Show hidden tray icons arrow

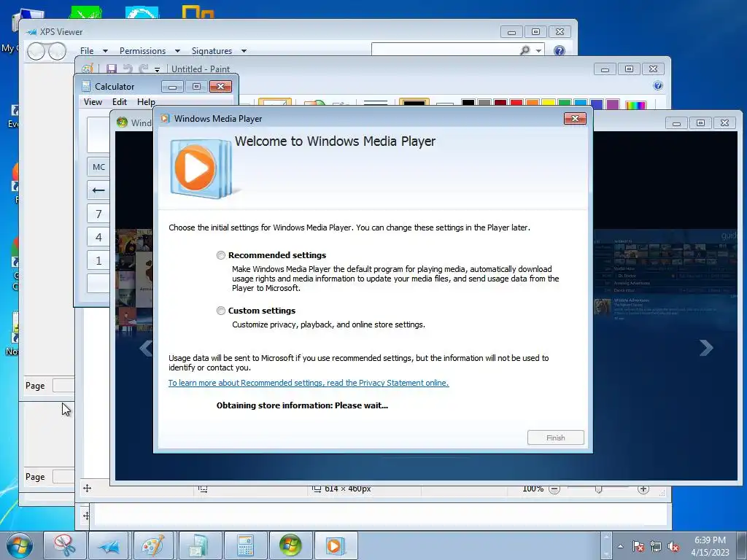click(620, 546)
